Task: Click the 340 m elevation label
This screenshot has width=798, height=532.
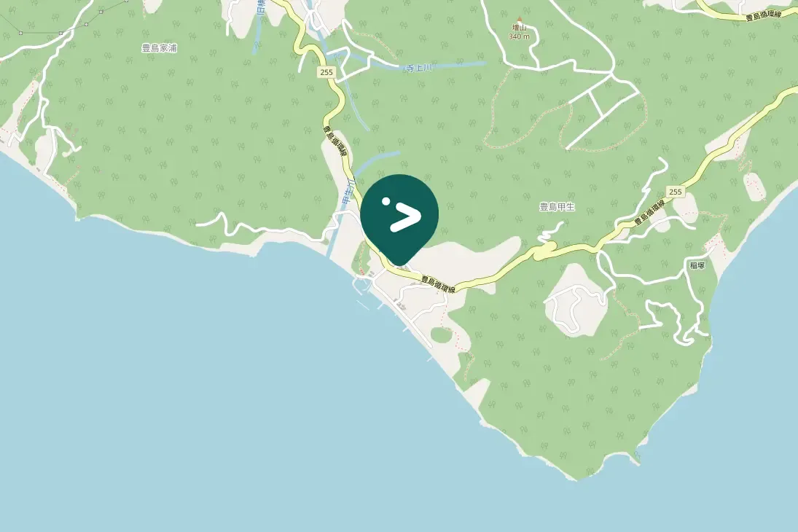Action: click(x=519, y=36)
